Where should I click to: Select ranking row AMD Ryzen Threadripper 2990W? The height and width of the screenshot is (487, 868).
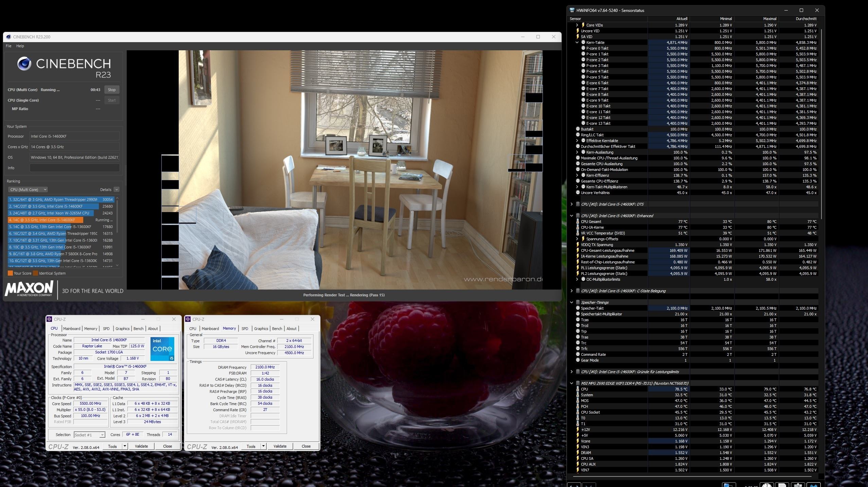coord(60,199)
